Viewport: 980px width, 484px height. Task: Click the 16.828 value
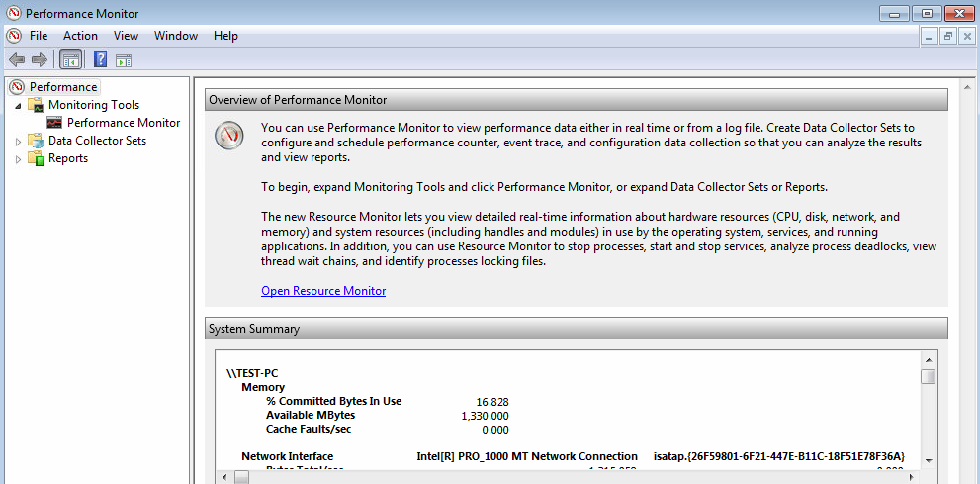point(492,402)
